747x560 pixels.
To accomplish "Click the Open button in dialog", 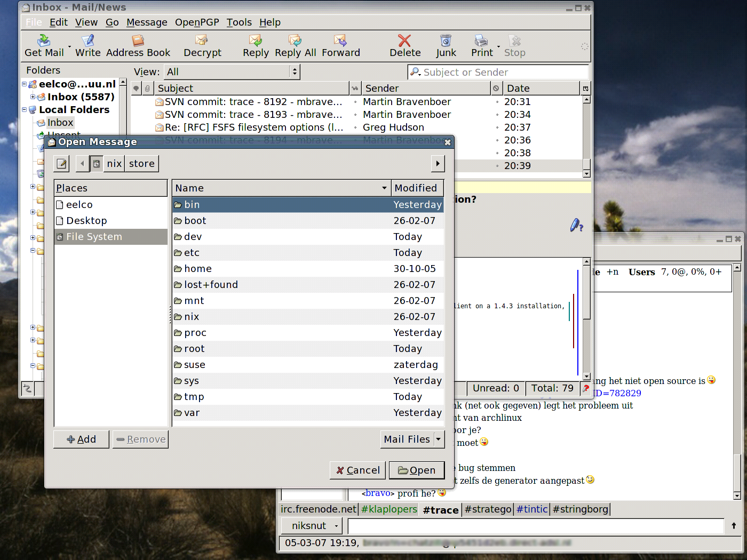I will (417, 470).
